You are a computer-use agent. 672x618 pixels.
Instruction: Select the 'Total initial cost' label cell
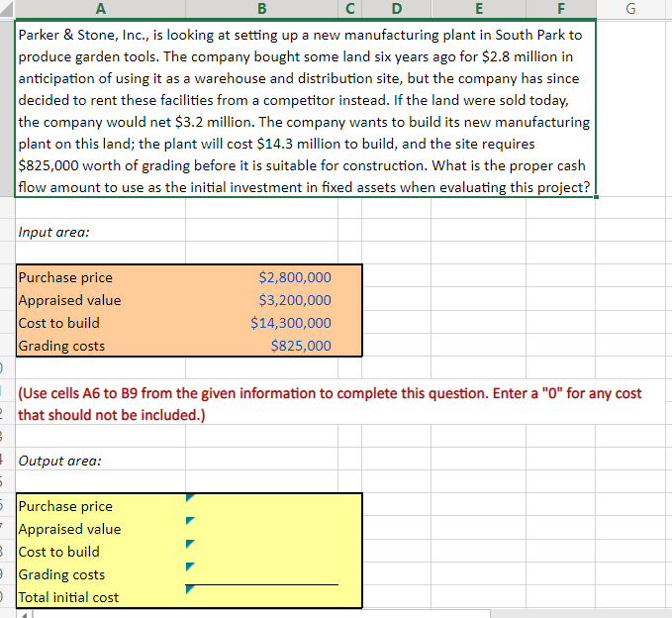pos(100,597)
